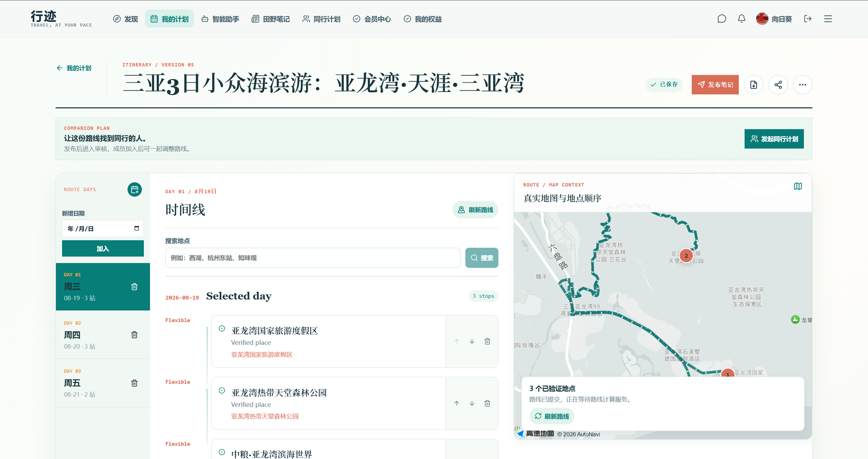Click the 已保存 status badge
The height and width of the screenshot is (459, 868).
point(664,85)
